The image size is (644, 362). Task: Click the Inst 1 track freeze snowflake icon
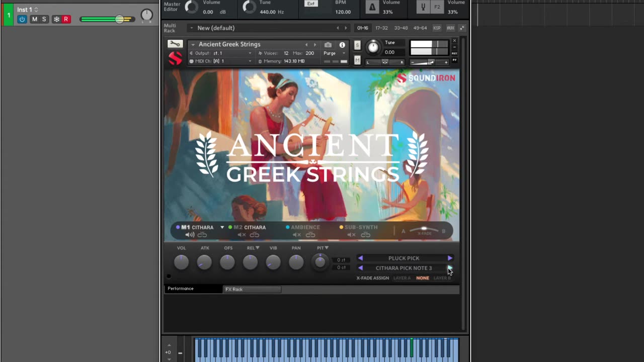click(x=56, y=19)
